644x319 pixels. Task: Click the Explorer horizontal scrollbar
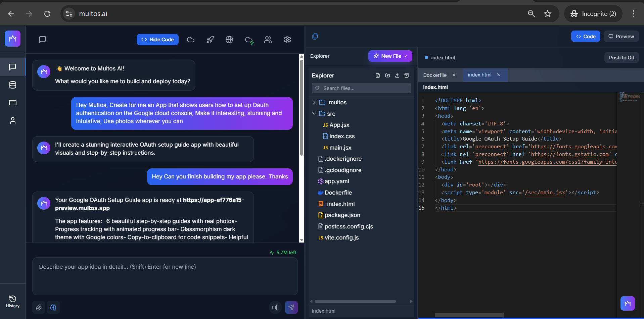coord(355,301)
